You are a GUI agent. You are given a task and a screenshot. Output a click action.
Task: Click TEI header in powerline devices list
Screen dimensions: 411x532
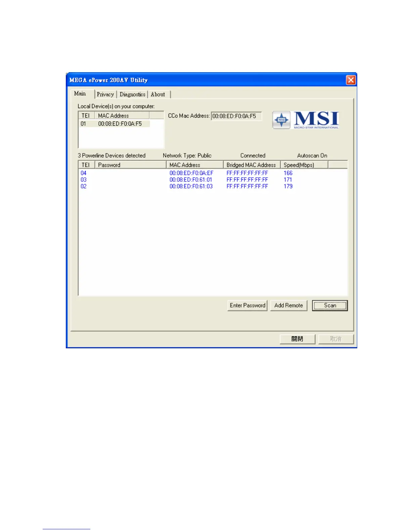(87, 165)
